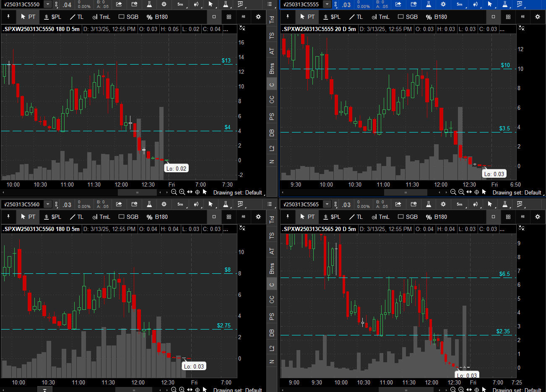Open drawing toolbar settings gear in C5555 chart
This screenshot has width=546, height=392.
click(538, 17)
